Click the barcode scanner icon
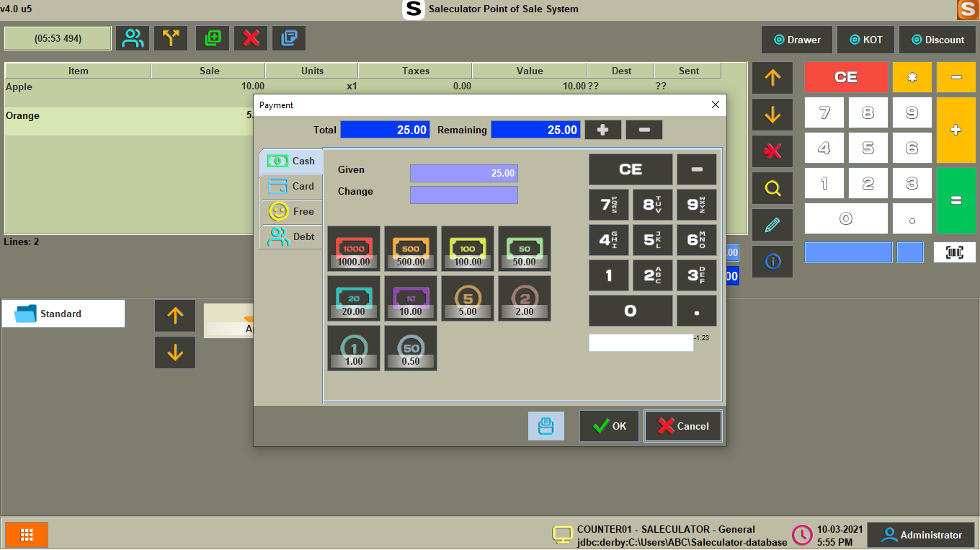The width and height of the screenshot is (980, 550). [955, 252]
